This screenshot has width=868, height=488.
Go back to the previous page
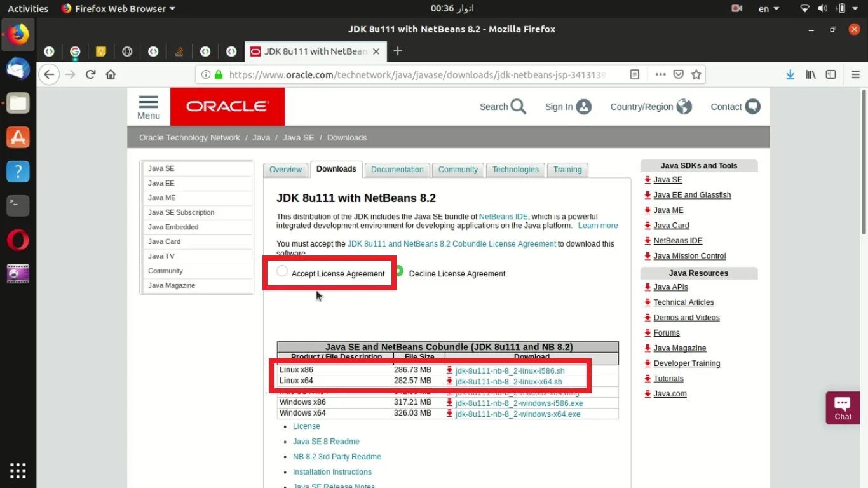coord(49,74)
